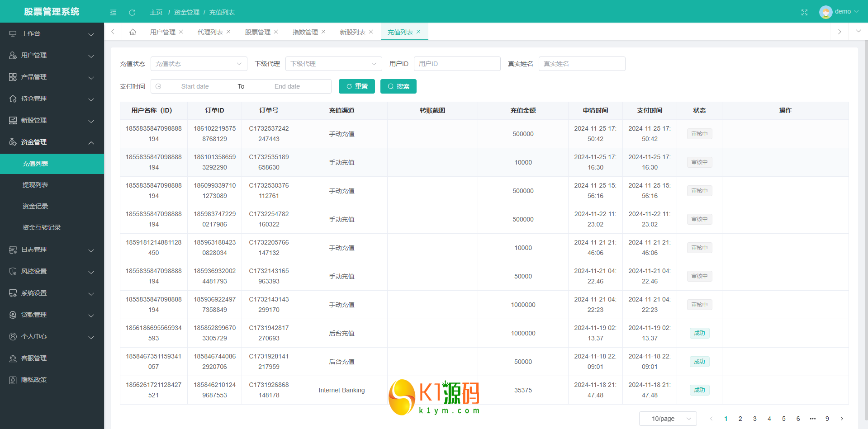Viewport: 868px width, 429px height.
Task: Open 提现列表 in sidebar
Action: point(35,185)
